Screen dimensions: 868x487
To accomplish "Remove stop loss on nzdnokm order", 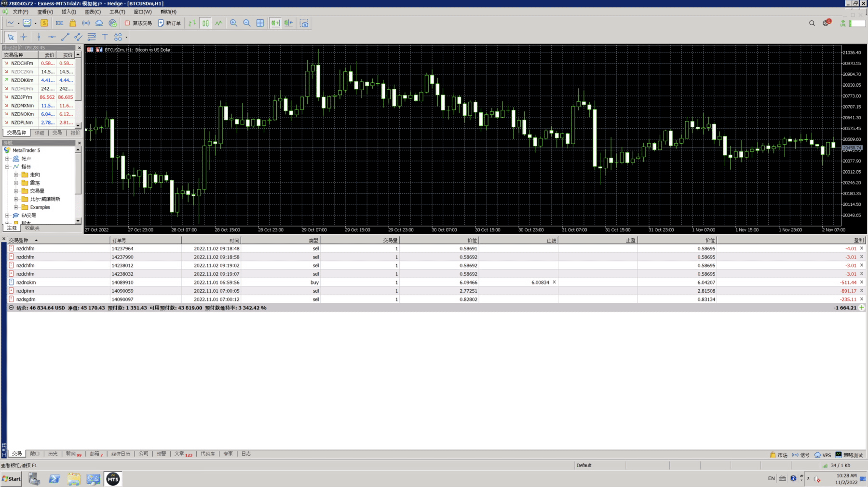I will tap(554, 282).
